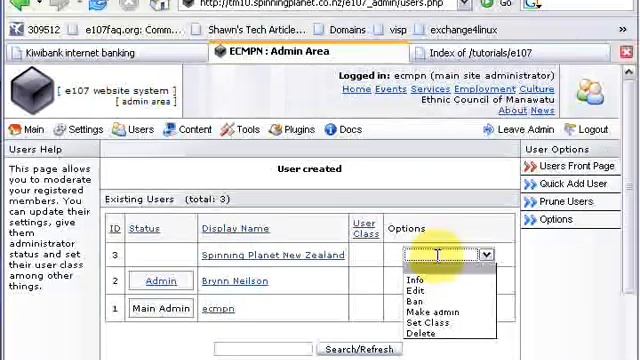Image resolution: width=640 pixels, height=360 pixels.
Task: Click the user search text field
Action: click(263, 349)
